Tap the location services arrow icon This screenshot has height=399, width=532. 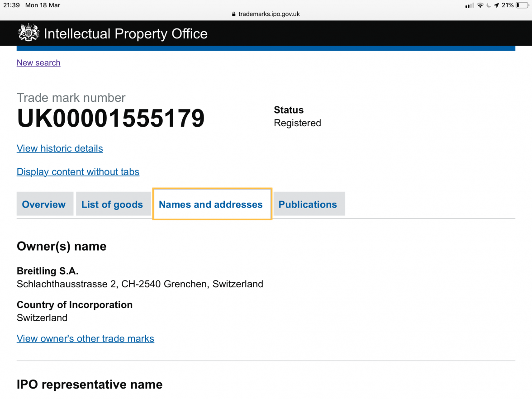pos(497,5)
